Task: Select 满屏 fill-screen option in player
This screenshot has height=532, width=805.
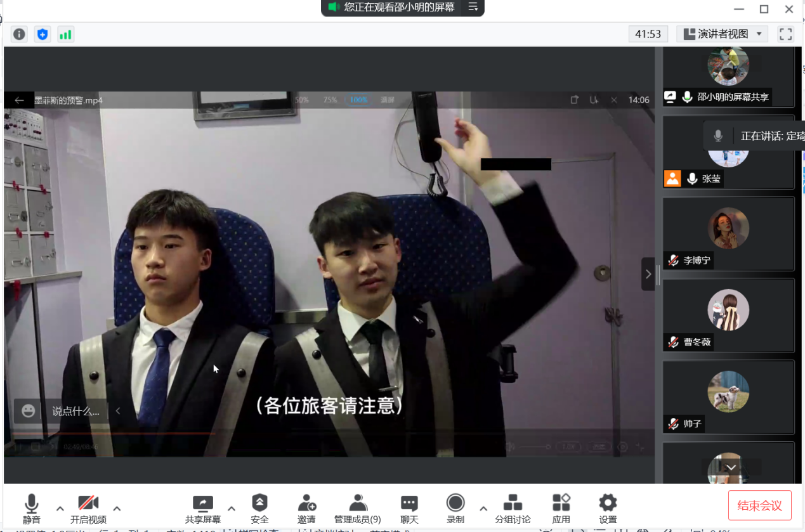Action: (388, 100)
